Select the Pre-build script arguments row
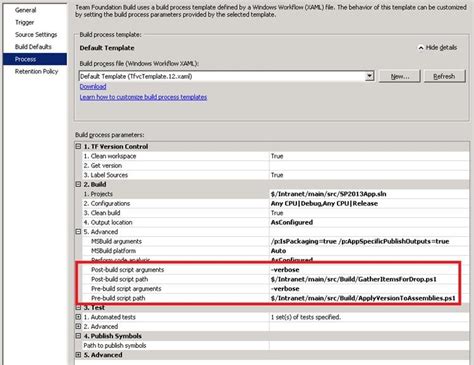The height and width of the screenshot is (365, 474). [275, 289]
